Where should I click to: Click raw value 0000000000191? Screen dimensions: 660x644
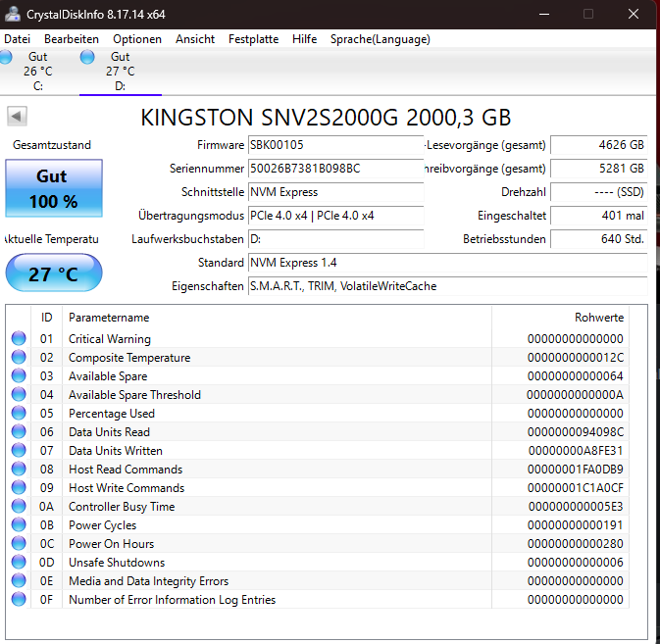pyautogui.click(x=575, y=525)
